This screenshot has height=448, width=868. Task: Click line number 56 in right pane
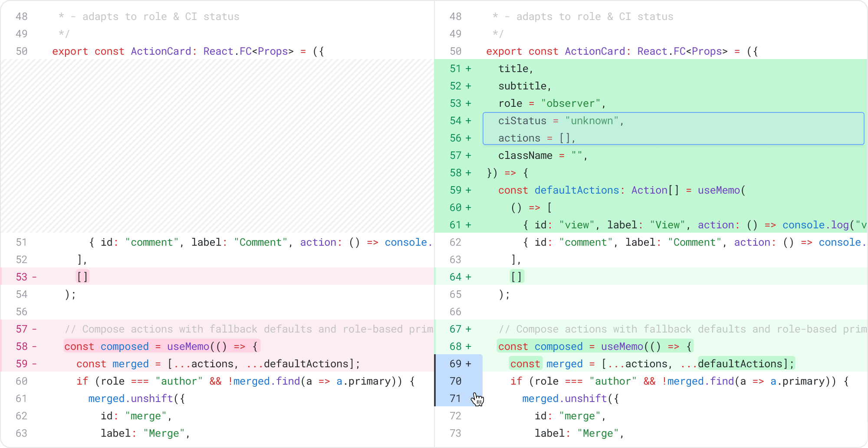tap(455, 138)
